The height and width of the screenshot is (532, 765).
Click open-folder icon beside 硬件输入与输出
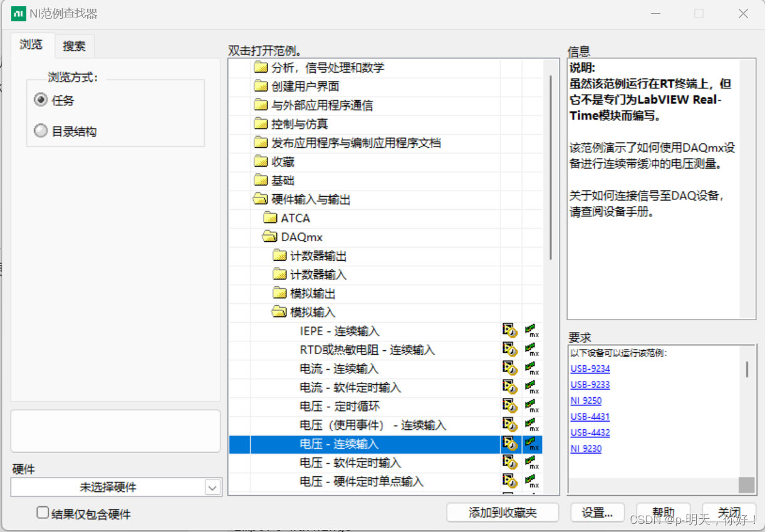260,199
